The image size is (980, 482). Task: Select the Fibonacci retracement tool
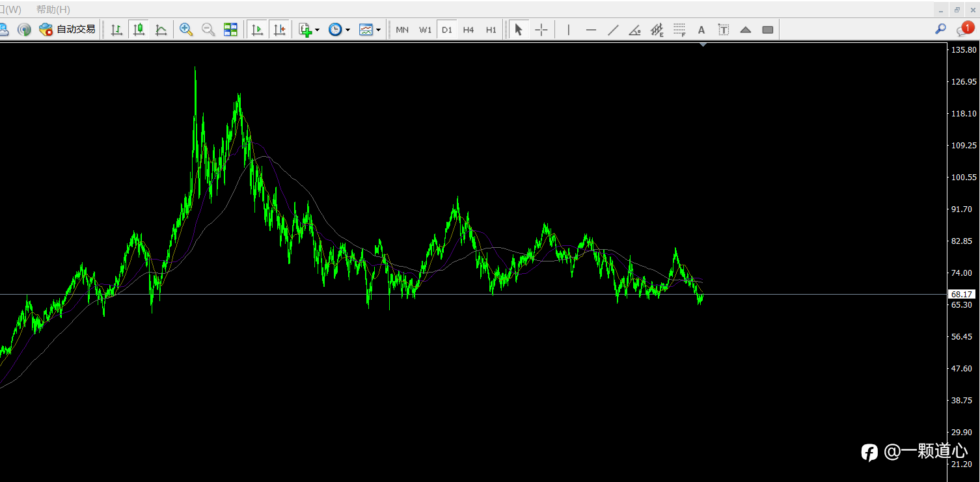tap(679, 29)
